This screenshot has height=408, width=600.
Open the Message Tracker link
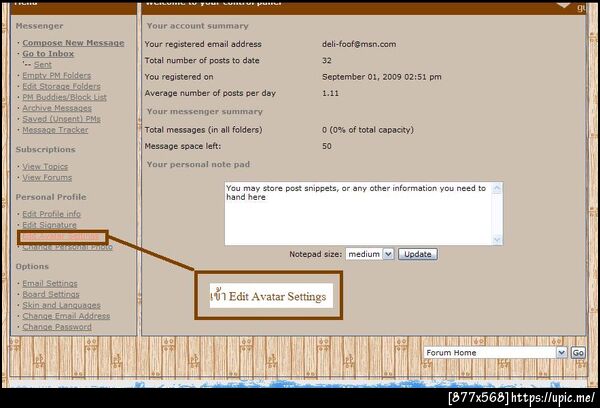pyautogui.click(x=55, y=130)
